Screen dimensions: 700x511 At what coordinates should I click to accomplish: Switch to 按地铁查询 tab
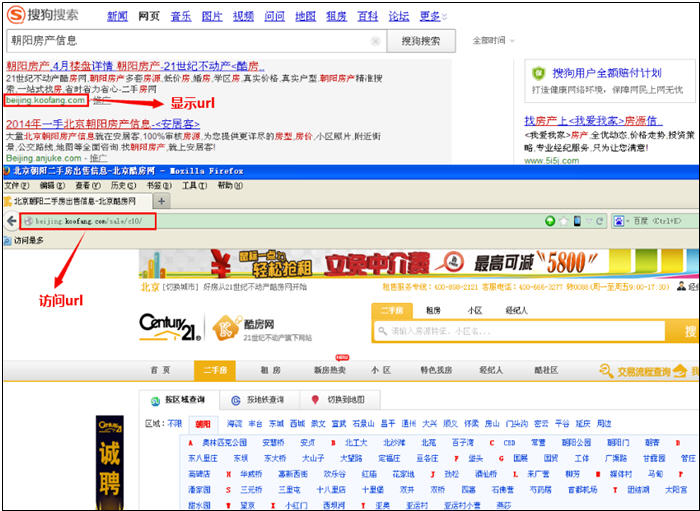(257, 400)
